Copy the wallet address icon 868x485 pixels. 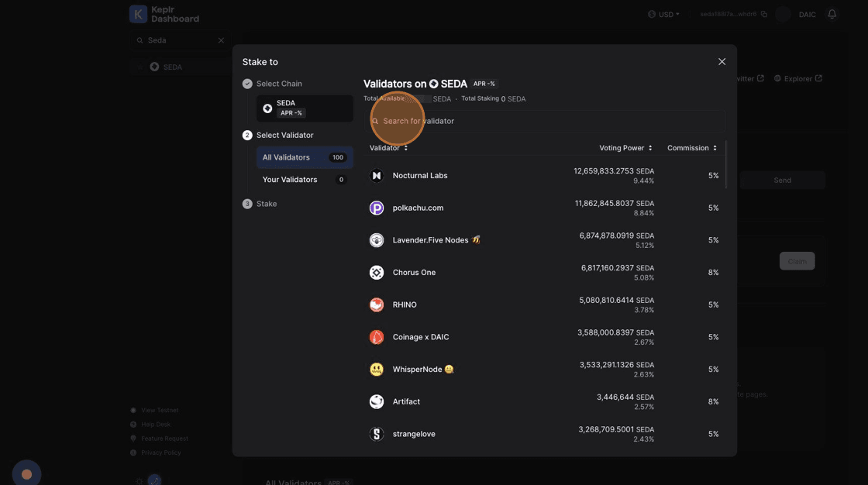tap(764, 14)
